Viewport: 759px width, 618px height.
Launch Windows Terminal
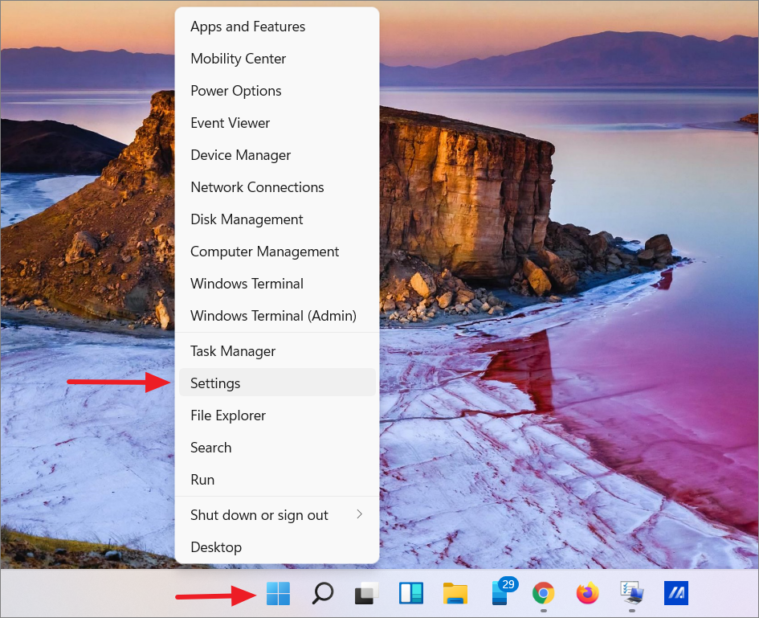277,284
